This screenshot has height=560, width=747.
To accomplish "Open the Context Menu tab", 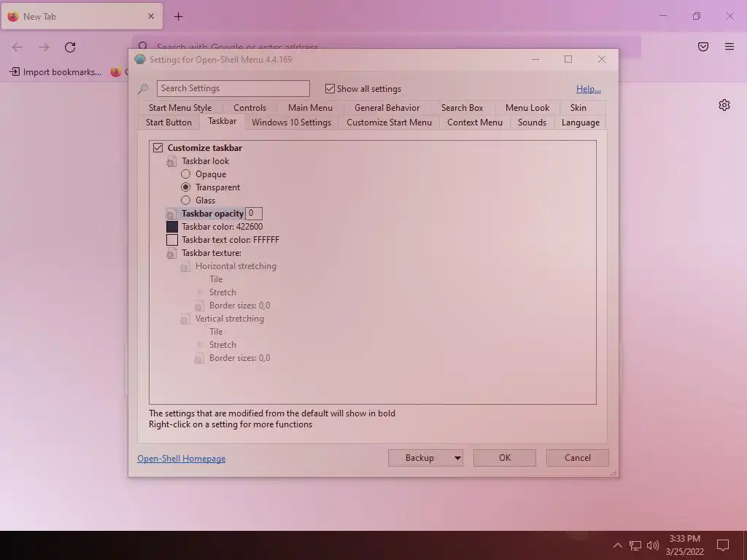I will [474, 122].
